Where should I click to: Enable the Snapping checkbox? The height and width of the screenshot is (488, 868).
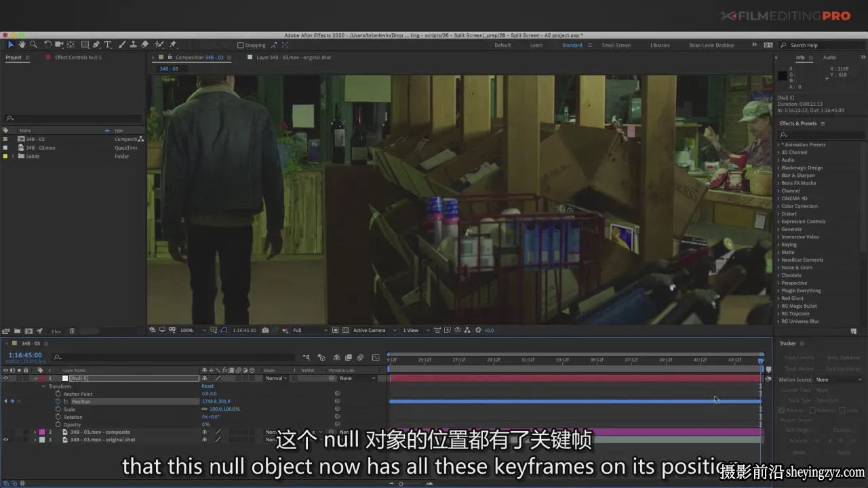[240, 45]
